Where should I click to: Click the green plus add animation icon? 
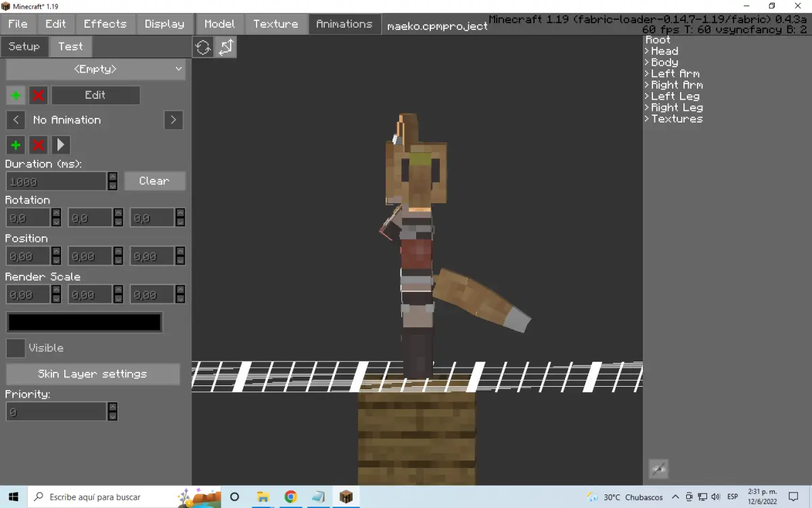[x=16, y=96]
